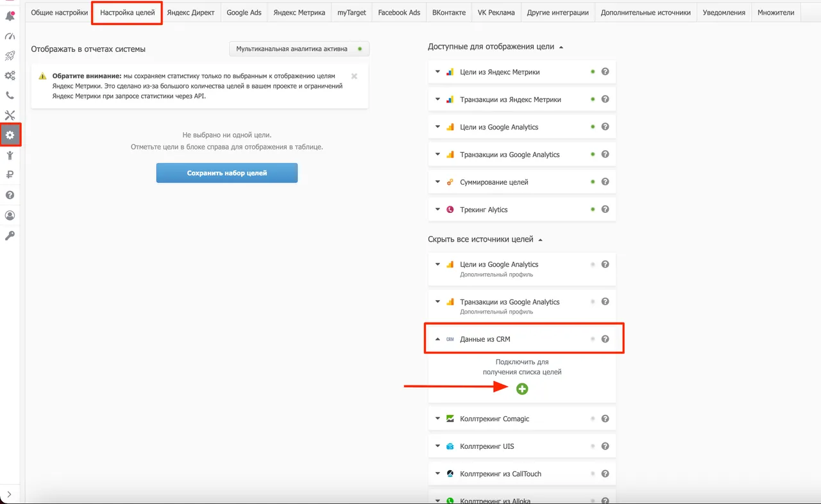Open the VK Реклама tab
The image size is (821, 504).
(x=496, y=13)
